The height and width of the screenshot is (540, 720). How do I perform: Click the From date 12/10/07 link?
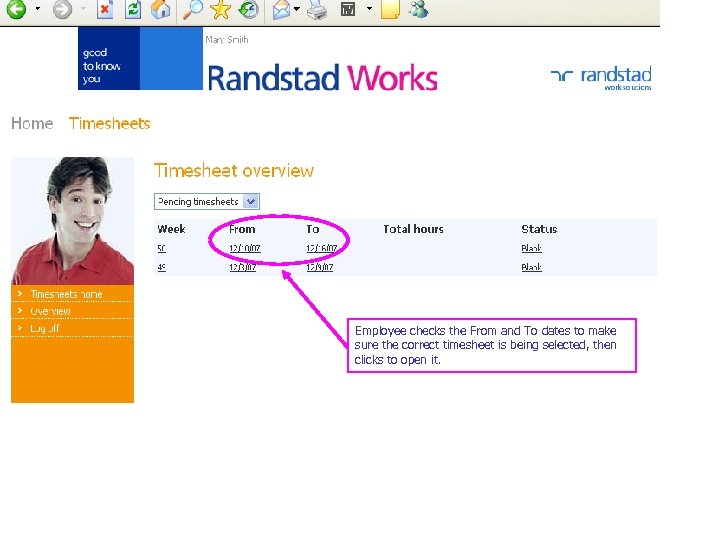[x=245, y=248]
